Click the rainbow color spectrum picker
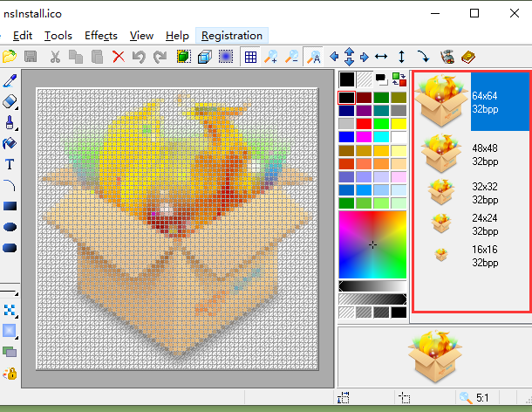 372,244
